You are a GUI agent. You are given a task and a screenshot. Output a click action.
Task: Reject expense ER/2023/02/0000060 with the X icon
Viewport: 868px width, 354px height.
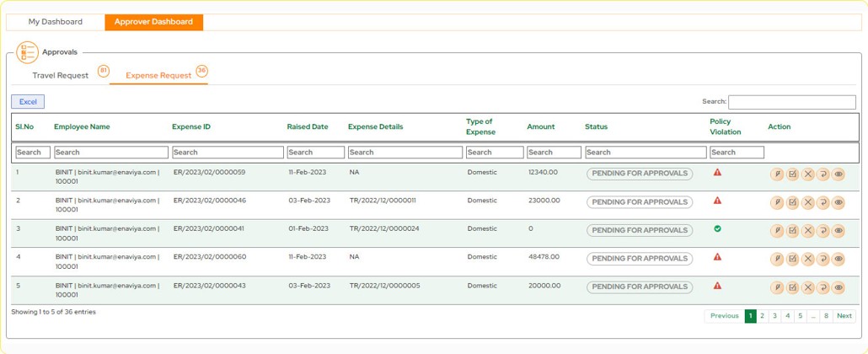tap(807, 259)
